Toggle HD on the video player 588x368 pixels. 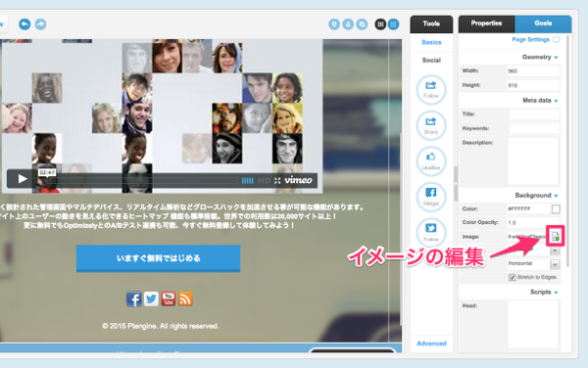pos(264,181)
